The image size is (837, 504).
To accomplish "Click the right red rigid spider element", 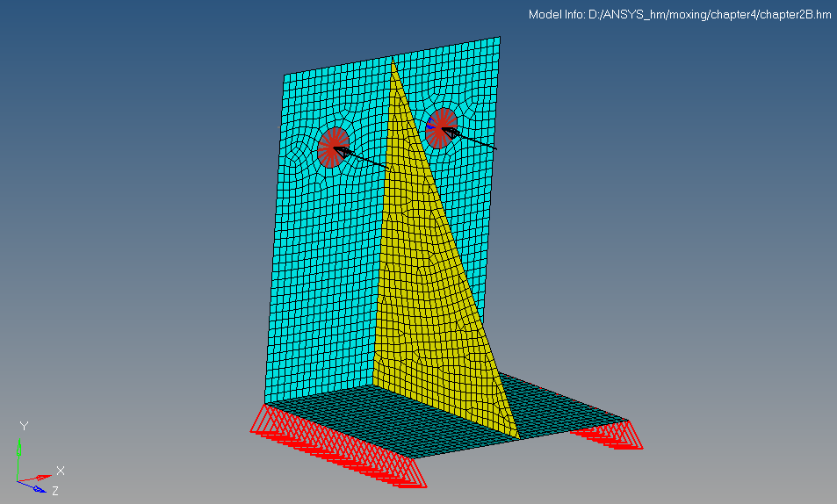I will click(x=442, y=126).
